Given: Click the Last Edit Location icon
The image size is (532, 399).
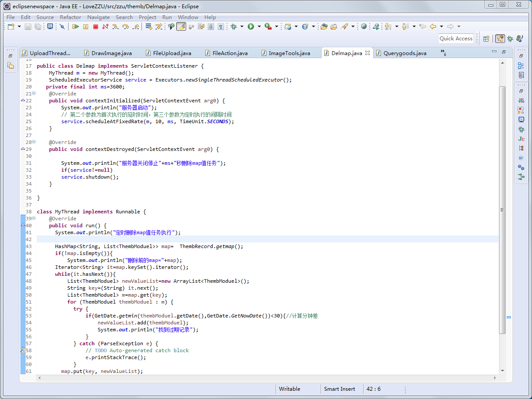Looking at the screenshot, I should [423, 27].
